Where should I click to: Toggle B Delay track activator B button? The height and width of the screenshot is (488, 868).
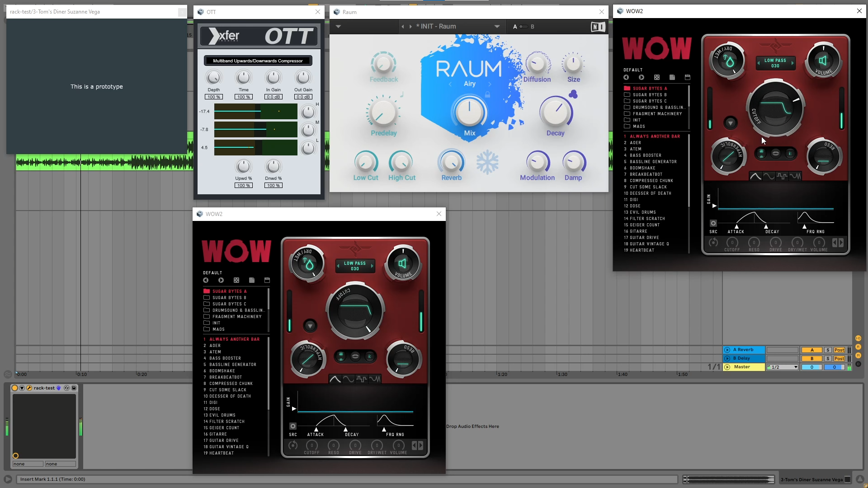[x=812, y=359]
